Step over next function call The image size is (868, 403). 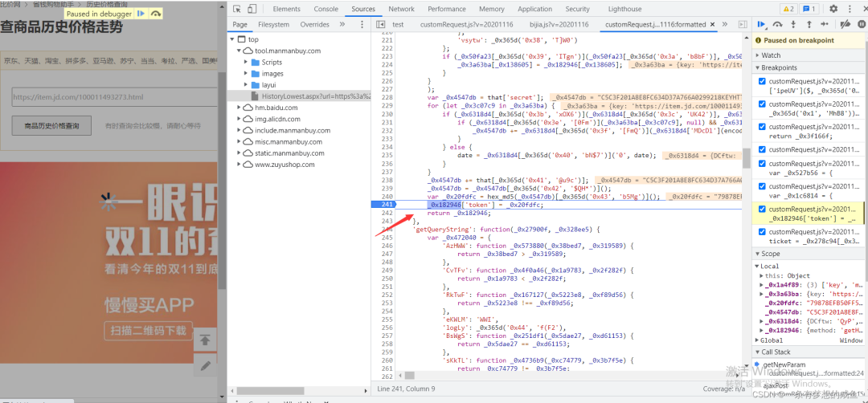[777, 25]
